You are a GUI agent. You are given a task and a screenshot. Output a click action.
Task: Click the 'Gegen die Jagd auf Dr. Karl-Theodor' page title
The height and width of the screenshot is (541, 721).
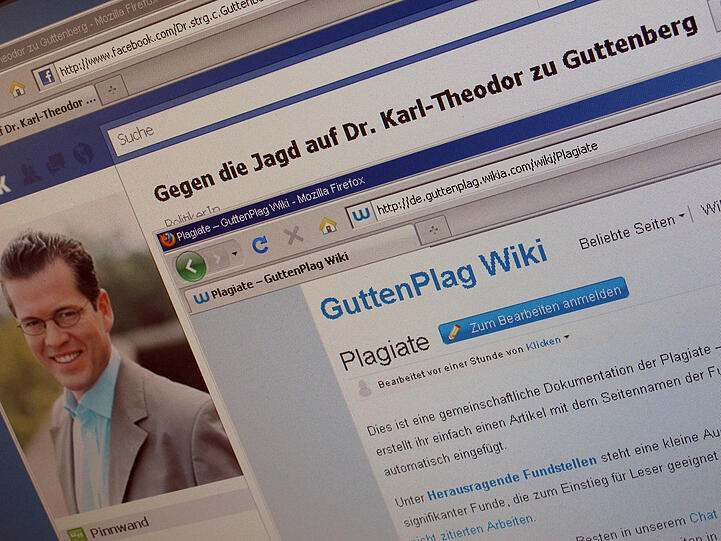[x=425, y=108]
